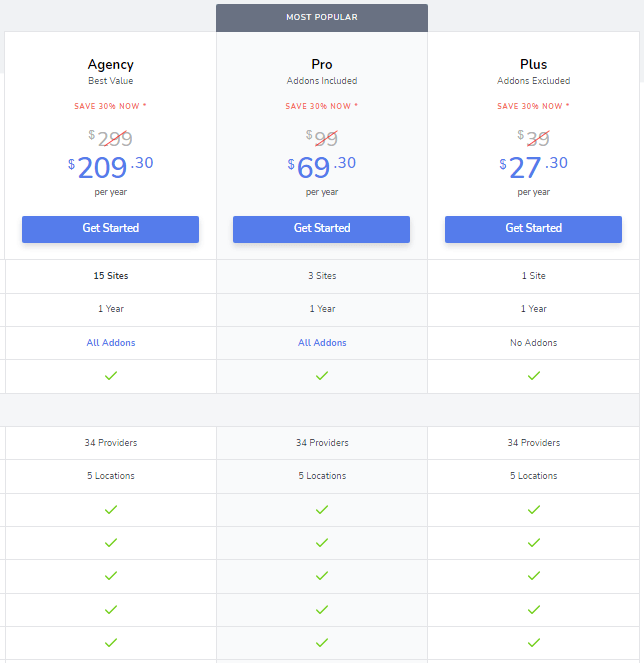This screenshot has width=644, height=663.
Task: Click the MOST POPULAR banner above Pro
Action: pos(322,17)
